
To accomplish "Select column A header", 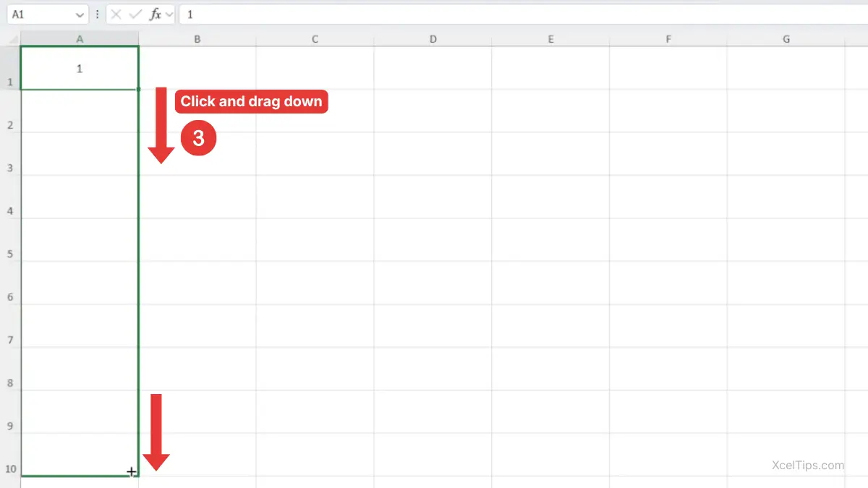I will pos(80,39).
